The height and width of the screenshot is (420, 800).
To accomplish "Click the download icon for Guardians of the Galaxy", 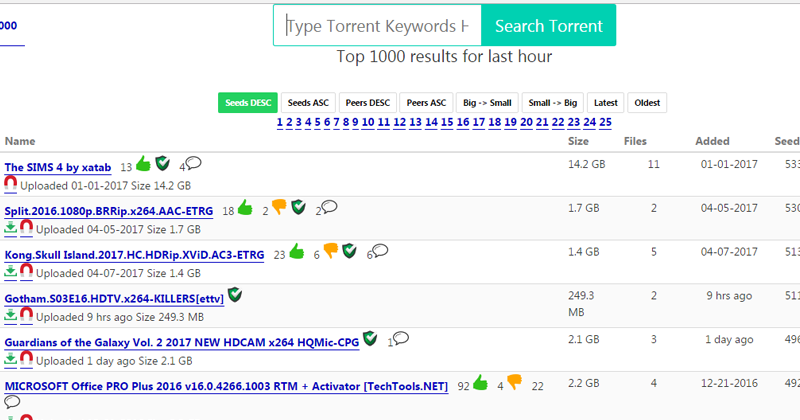I will tap(11, 359).
